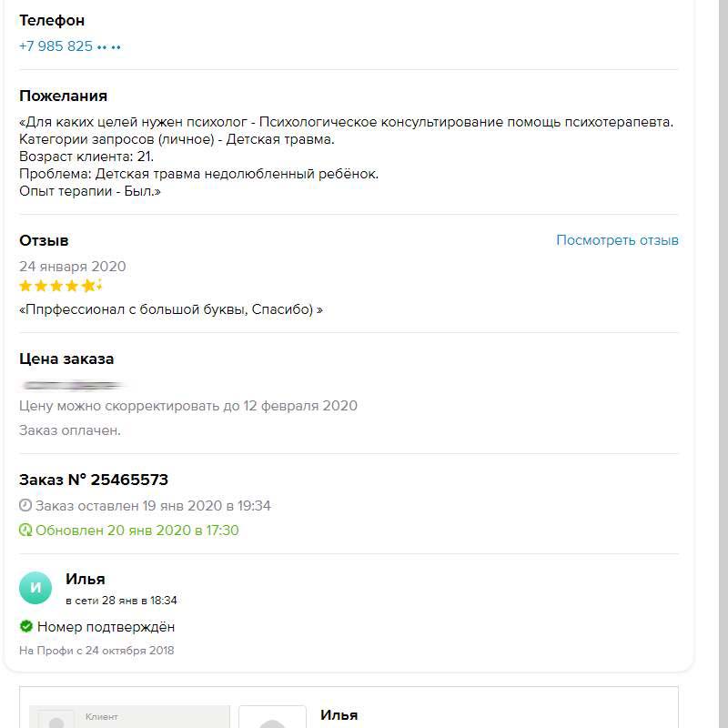
Task: Click the review date 24 января 2020
Action: point(74,267)
